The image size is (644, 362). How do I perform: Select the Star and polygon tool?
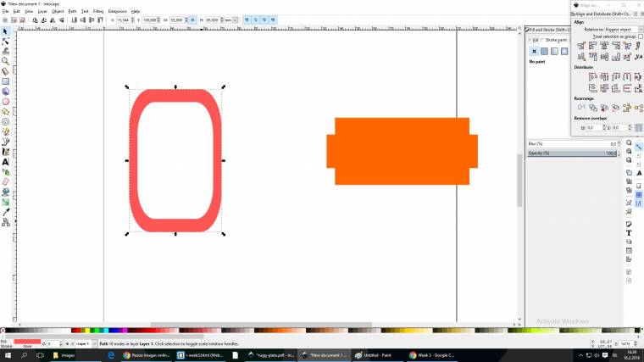[5, 111]
